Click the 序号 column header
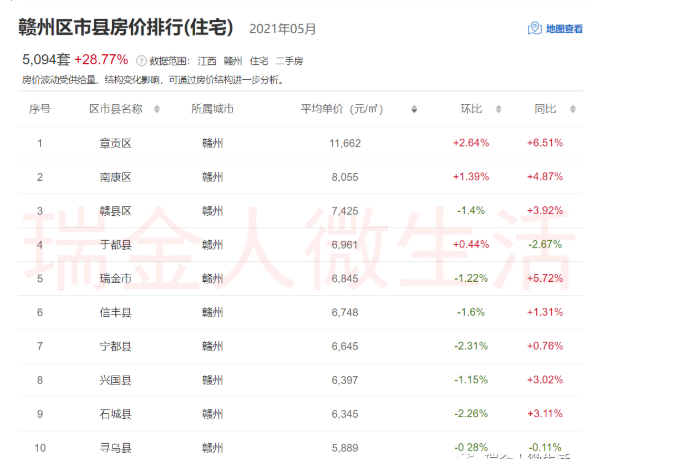 coord(40,109)
